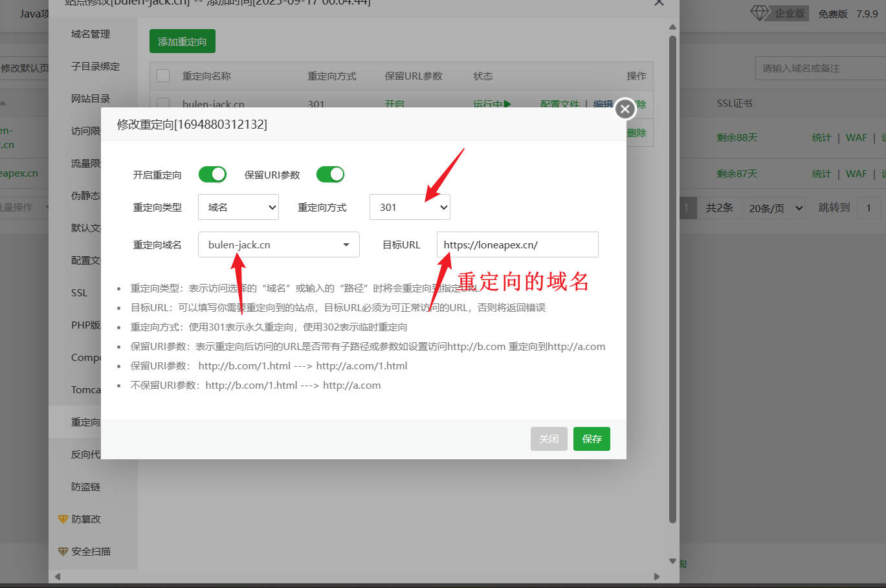Click the horizontal scroll right arrow
Screen dimensions: 886x588
(x=658, y=576)
